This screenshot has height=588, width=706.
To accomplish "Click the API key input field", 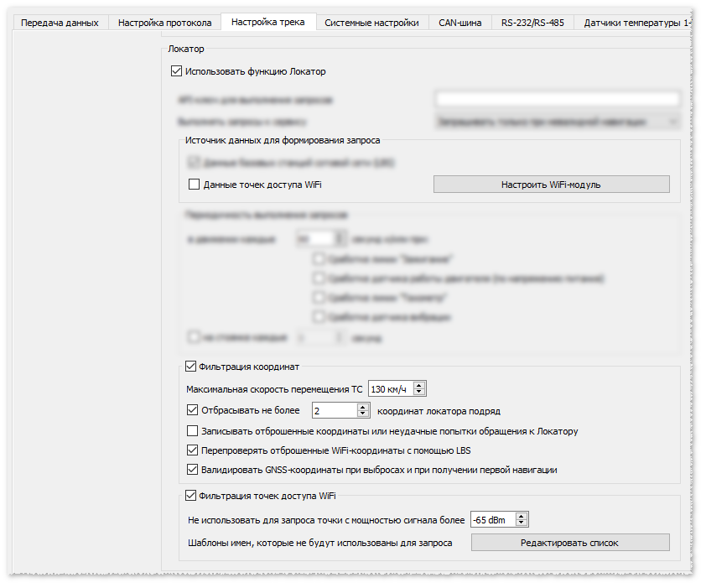I will point(557,100).
